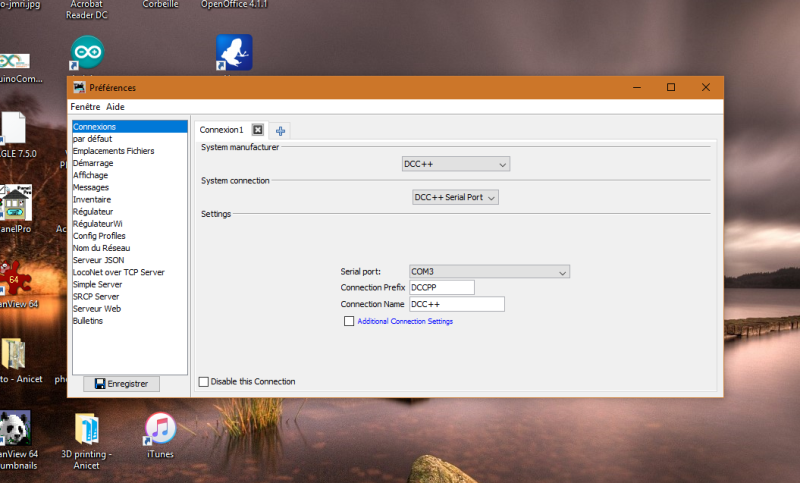This screenshot has height=483, width=800.
Task: Open the Arduino desktop shortcut
Action: point(87,52)
